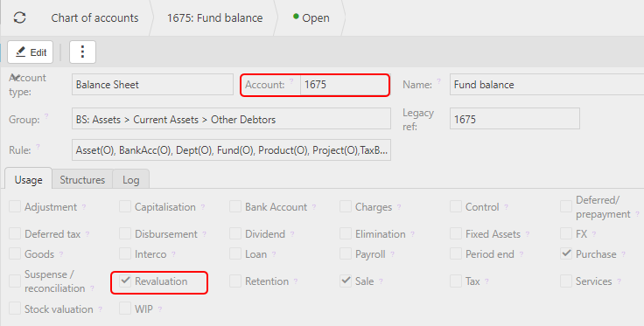Screen dimensions: 644x326
Task: Enable the Loan checkbox
Action: 234,253
